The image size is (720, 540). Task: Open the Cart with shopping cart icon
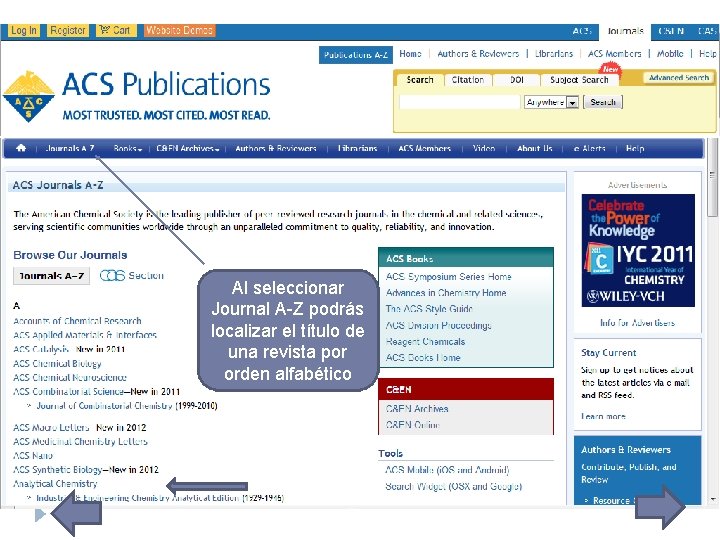[116, 30]
